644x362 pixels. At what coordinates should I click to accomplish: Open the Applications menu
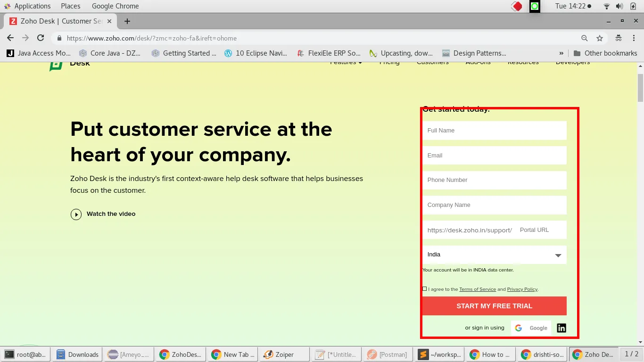[x=27, y=6]
